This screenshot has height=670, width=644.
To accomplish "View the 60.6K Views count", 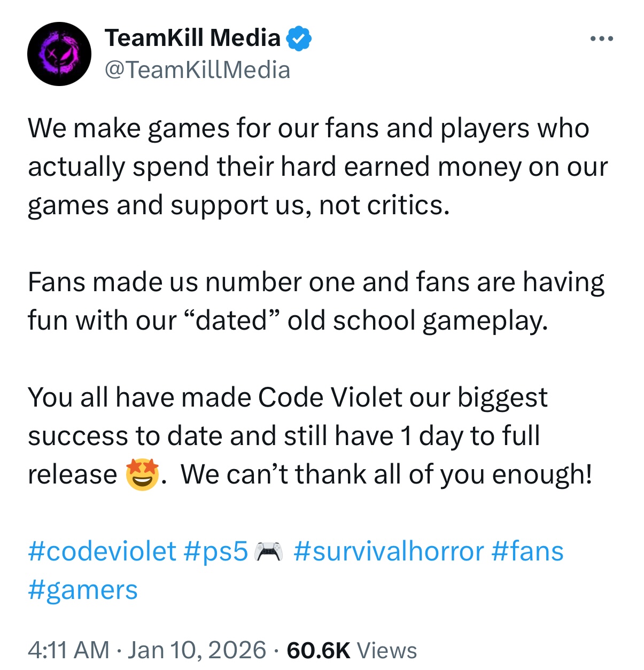I will [x=352, y=650].
